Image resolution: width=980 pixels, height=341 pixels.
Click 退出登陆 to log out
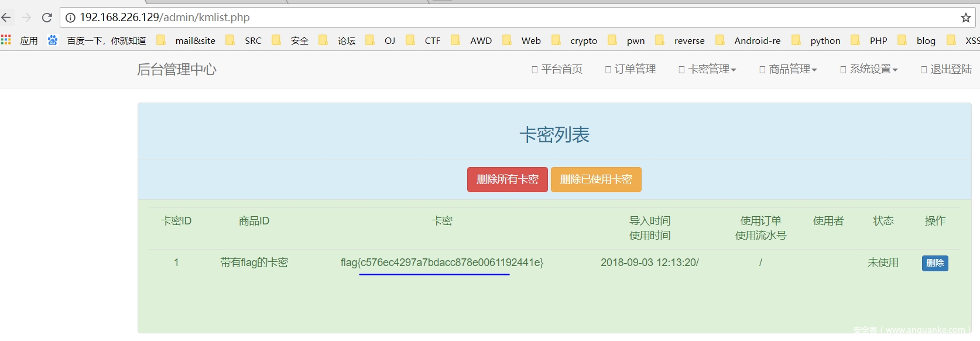click(946, 69)
